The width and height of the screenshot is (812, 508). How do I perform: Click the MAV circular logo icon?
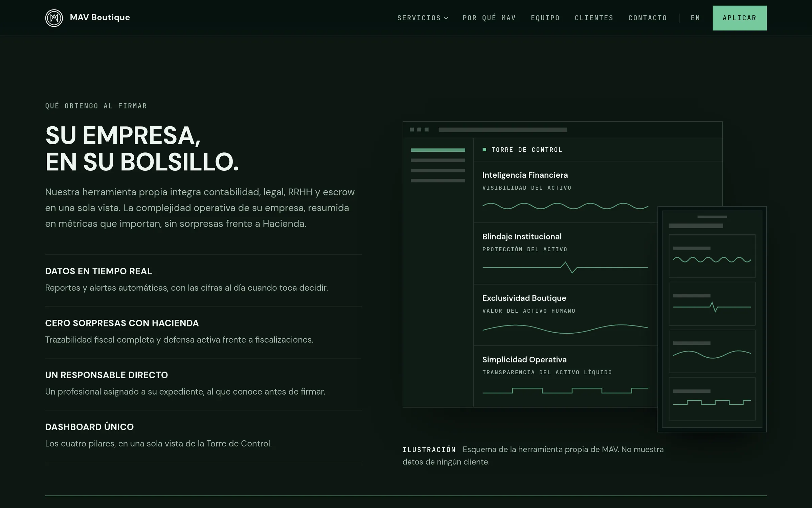click(54, 18)
